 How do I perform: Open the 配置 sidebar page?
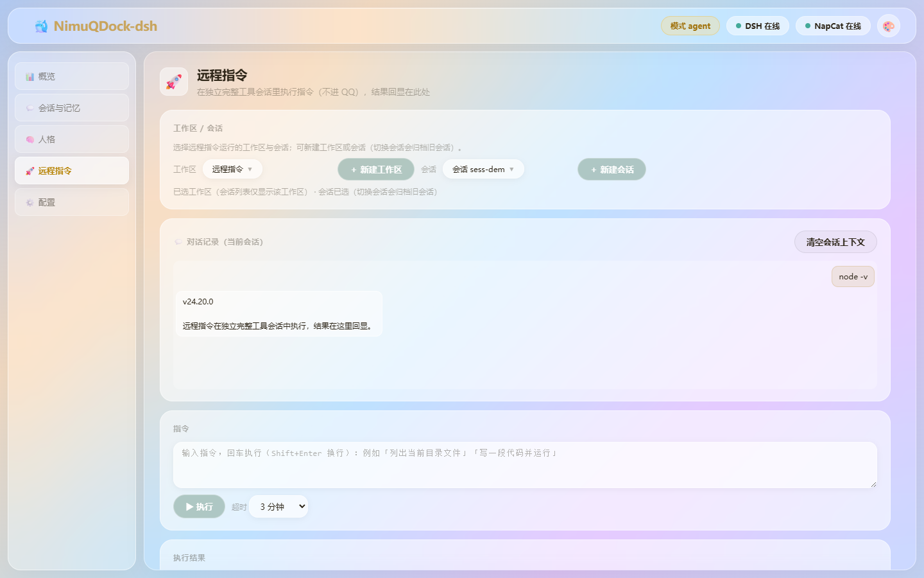coord(72,202)
